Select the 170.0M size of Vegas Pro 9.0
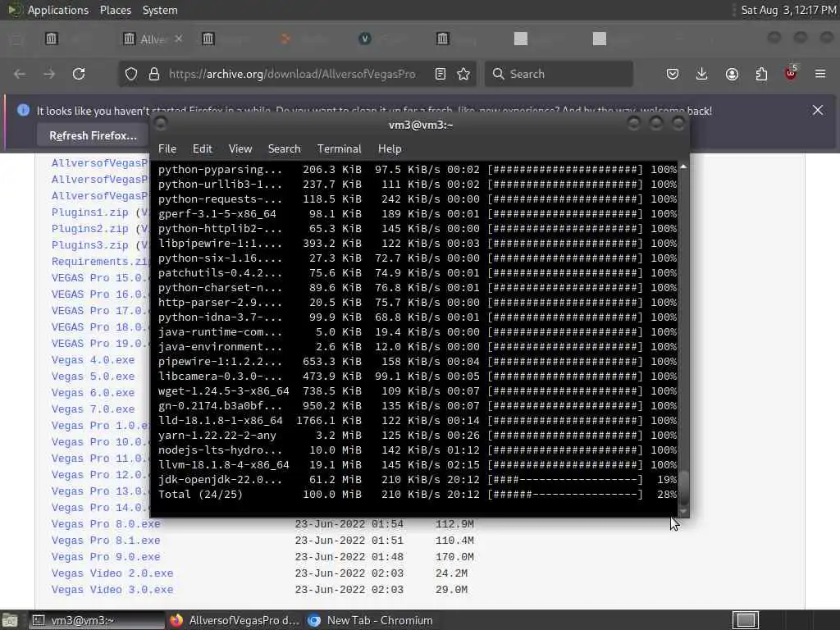Screen dimensions: 840x630 pos(454,557)
